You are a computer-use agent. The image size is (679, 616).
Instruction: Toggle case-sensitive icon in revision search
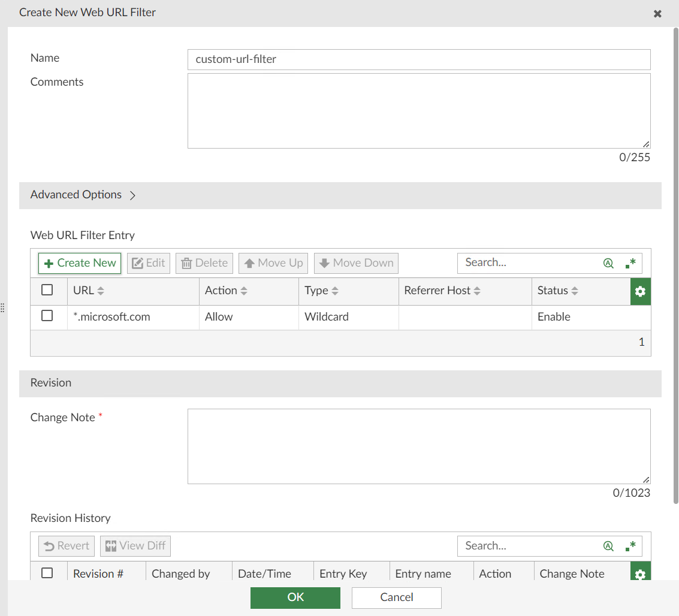point(608,546)
